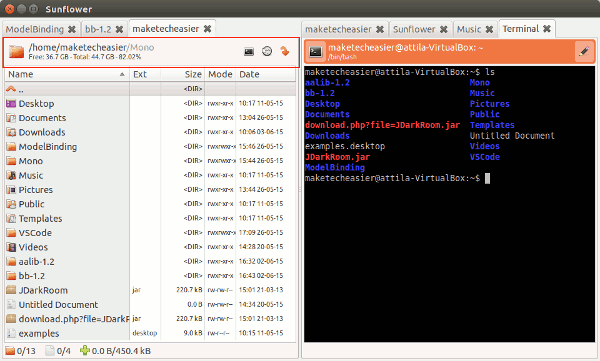
Task: Go up using the parent directory arrow
Action: coord(11,89)
